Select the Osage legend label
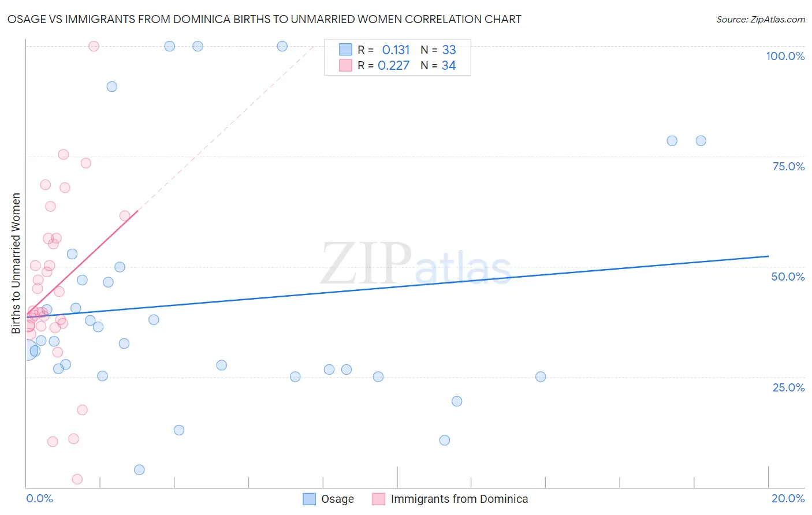812x515 pixels. click(x=337, y=499)
